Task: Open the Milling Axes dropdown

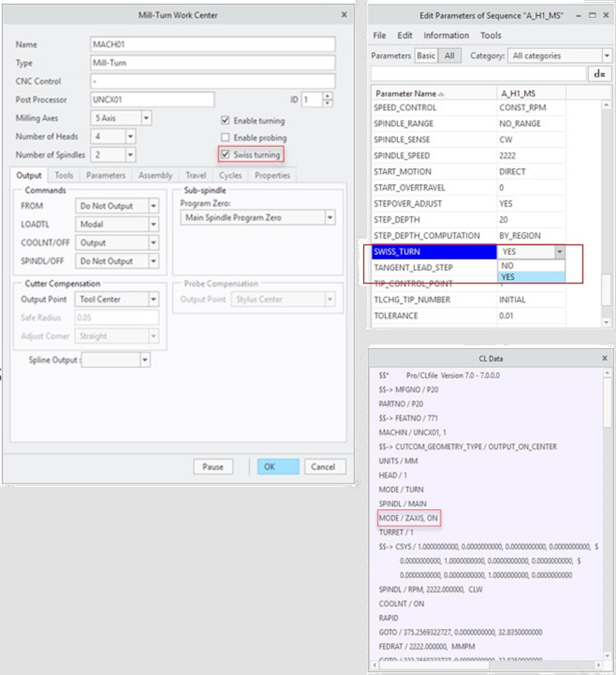Action: [x=146, y=118]
